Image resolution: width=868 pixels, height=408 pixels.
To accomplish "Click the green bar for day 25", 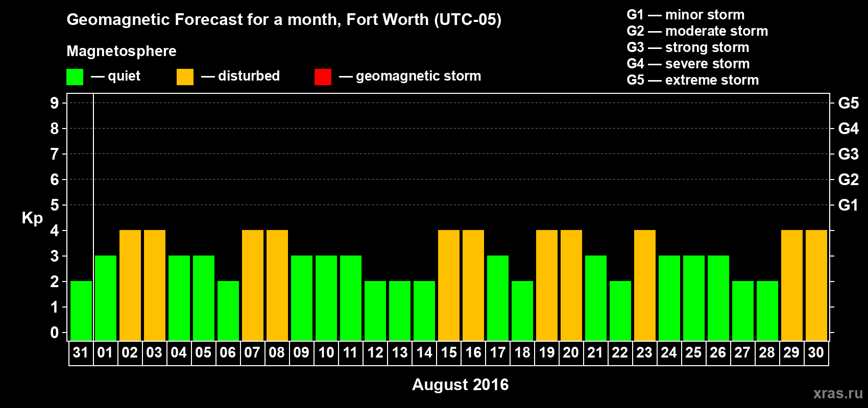I will (x=694, y=298).
